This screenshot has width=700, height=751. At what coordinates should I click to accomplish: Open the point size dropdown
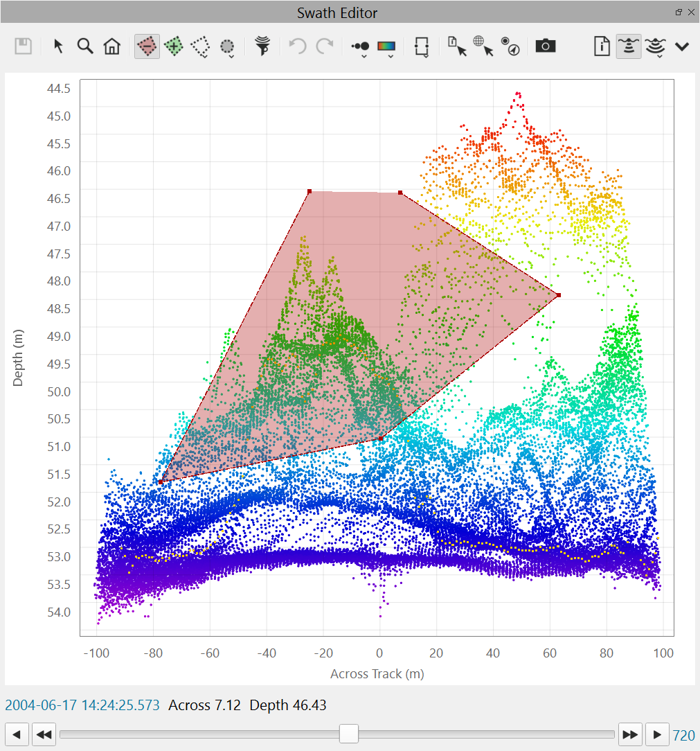pos(359,46)
